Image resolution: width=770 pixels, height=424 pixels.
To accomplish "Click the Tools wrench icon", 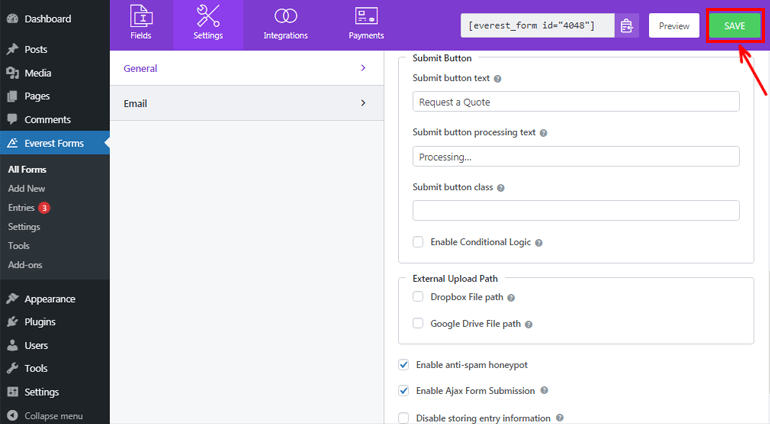I will point(12,368).
